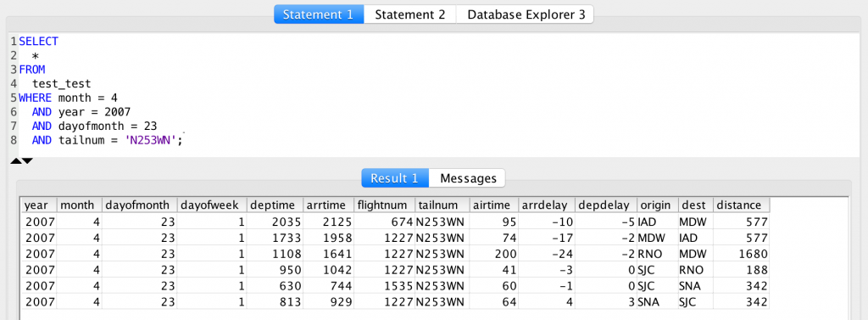The width and height of the screenshot is (868, 320).
Task: Select deptime cell 2035
Action: [x=275, y=222]
